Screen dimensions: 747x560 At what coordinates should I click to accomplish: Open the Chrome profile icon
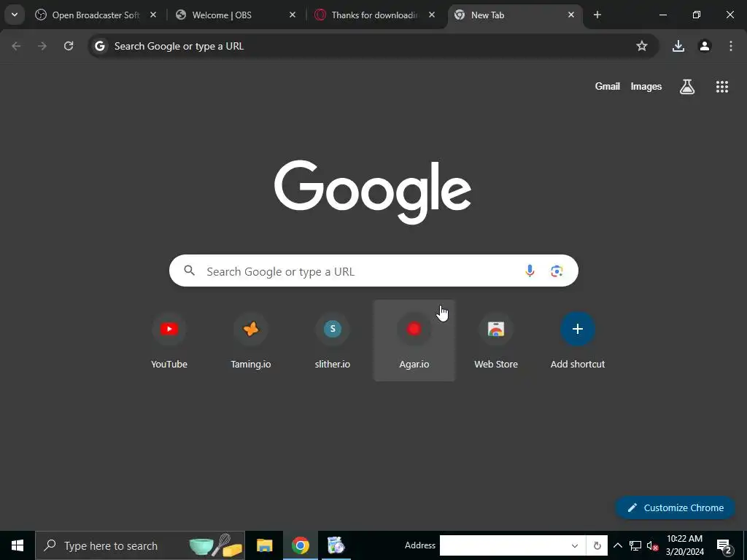click(705, 46)
